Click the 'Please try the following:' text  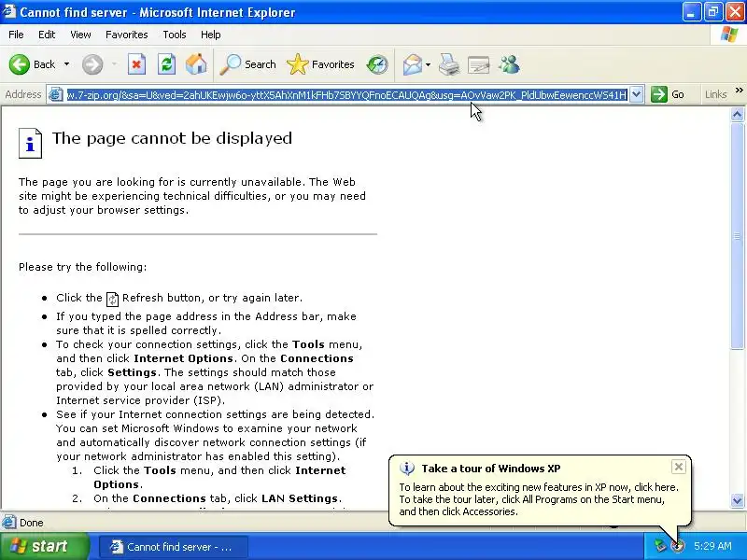click(82, 267)
